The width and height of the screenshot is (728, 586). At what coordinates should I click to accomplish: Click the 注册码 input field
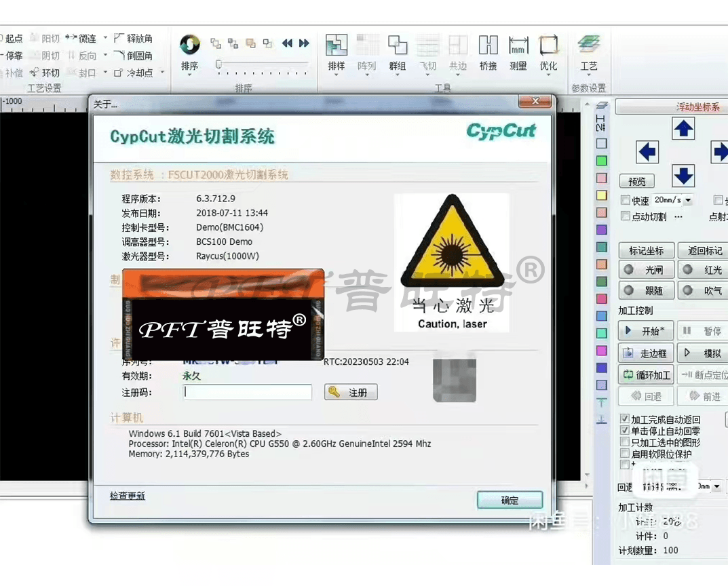(248, 392)
